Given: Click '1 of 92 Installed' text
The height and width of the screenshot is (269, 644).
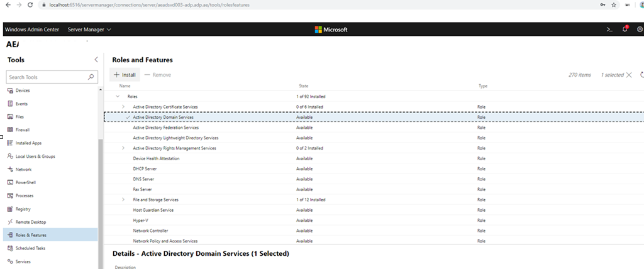Looking at the screenshot, I should (311, 97).
